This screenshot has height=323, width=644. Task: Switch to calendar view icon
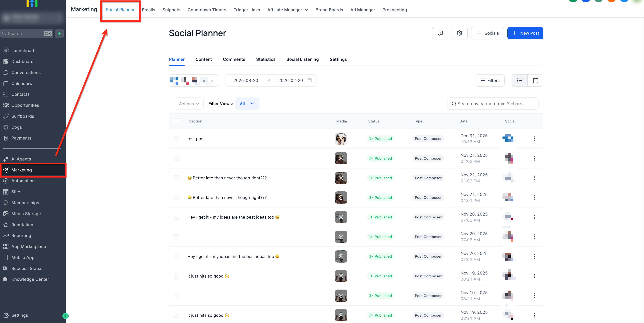(x=535, y=80)
